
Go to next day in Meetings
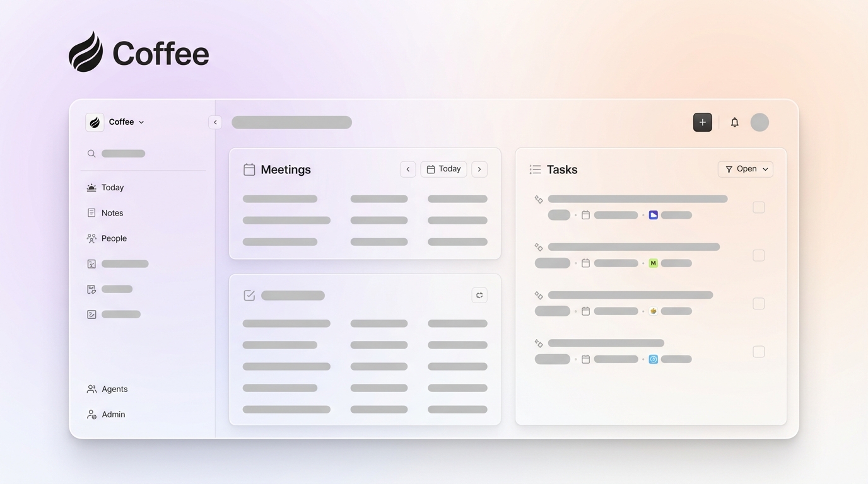coord(479,169)
